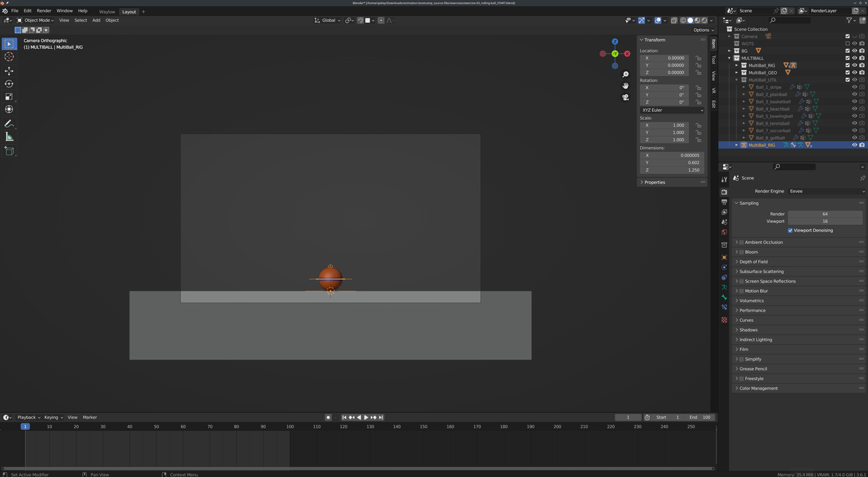
Task: Select the Annotate tool
Action: click(x=9, y=123)
